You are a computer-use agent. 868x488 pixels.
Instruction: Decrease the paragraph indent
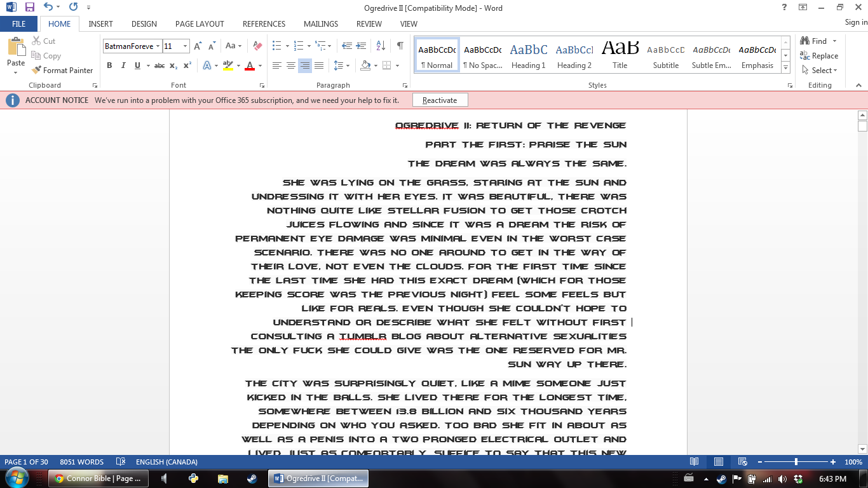pos(347,46)
